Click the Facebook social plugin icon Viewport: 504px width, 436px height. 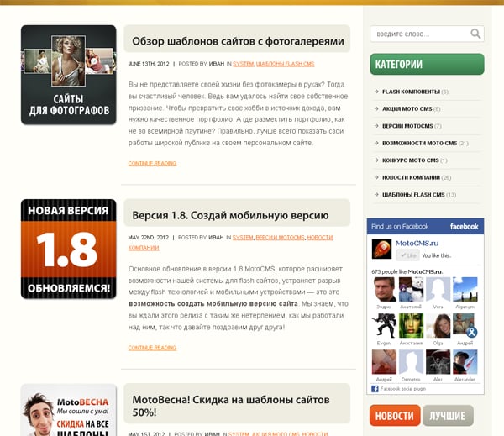(x=375, y=389)
